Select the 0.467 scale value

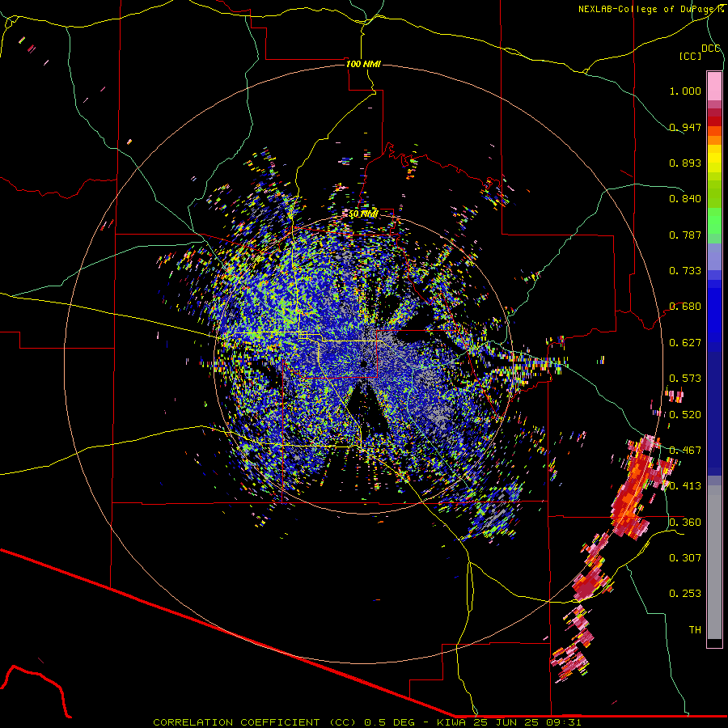click(x=685, y=451)
